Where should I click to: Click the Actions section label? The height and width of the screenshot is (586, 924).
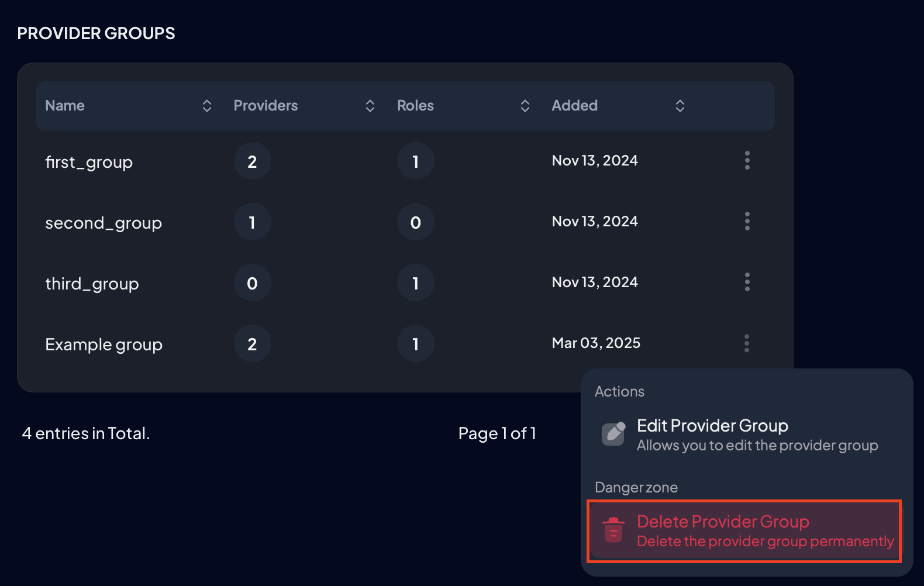[619, 392]
